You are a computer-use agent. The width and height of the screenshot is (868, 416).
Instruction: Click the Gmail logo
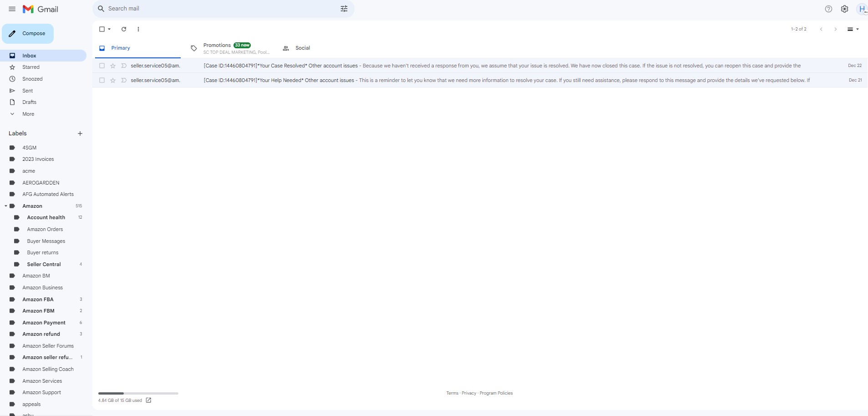41,9
